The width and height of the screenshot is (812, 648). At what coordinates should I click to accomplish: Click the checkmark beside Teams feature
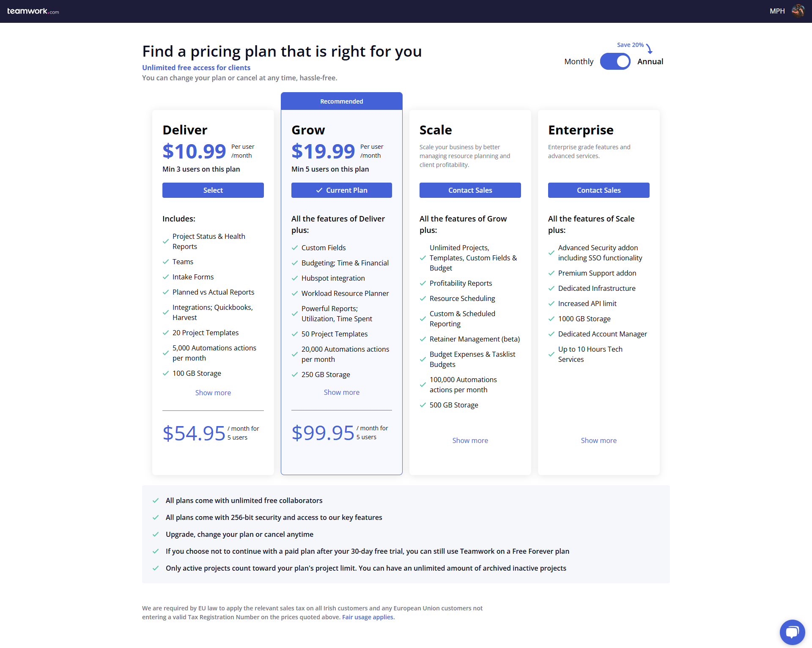[x=166, y=262]
